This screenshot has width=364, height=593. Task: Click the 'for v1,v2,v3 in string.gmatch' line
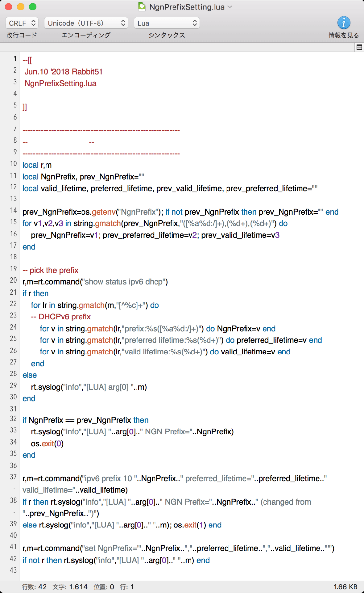(155, 223)
